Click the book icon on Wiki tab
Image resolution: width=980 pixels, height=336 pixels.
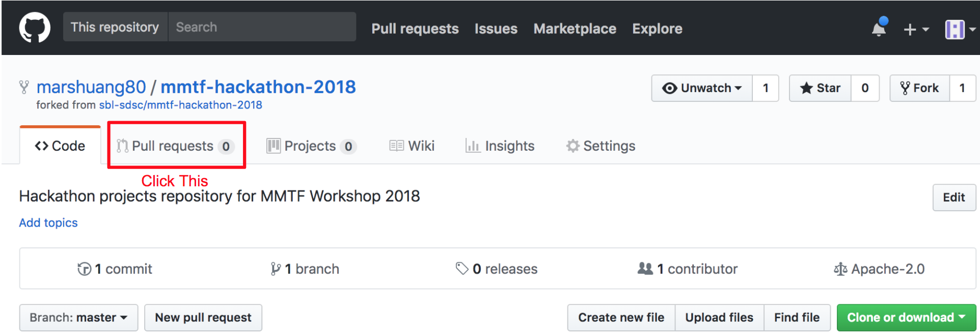click(x=396, y=146)
